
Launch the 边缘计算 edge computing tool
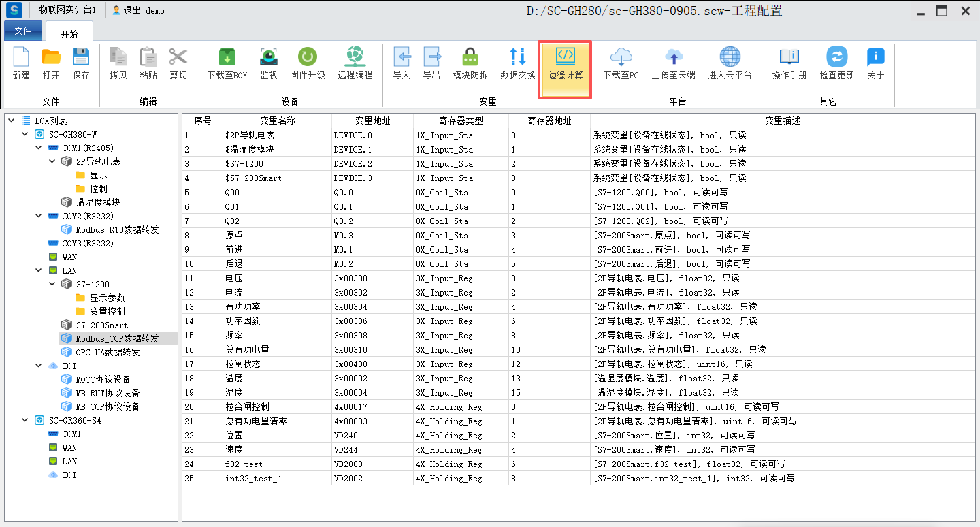tap(565, 57)
